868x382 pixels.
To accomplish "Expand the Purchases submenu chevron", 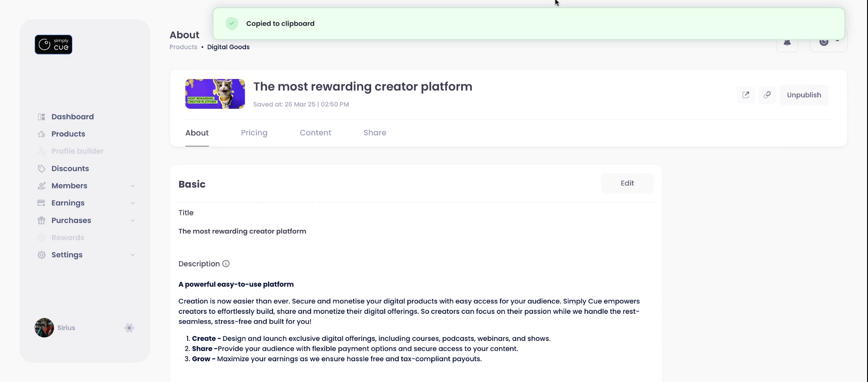I will [x=133, y=220].
